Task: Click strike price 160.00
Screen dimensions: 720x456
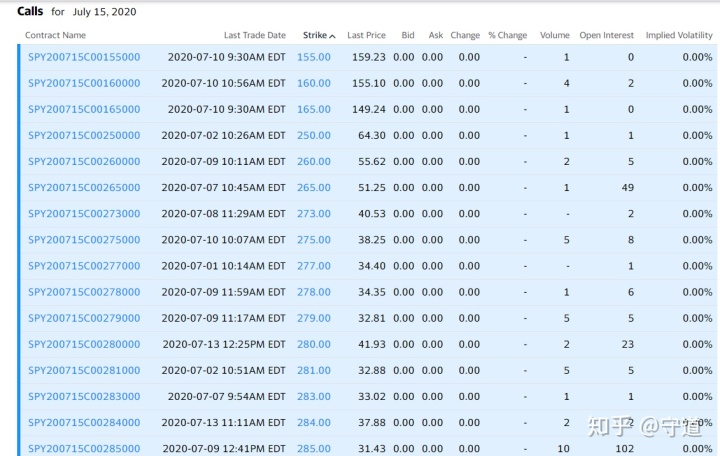Action: coord(314,83)
